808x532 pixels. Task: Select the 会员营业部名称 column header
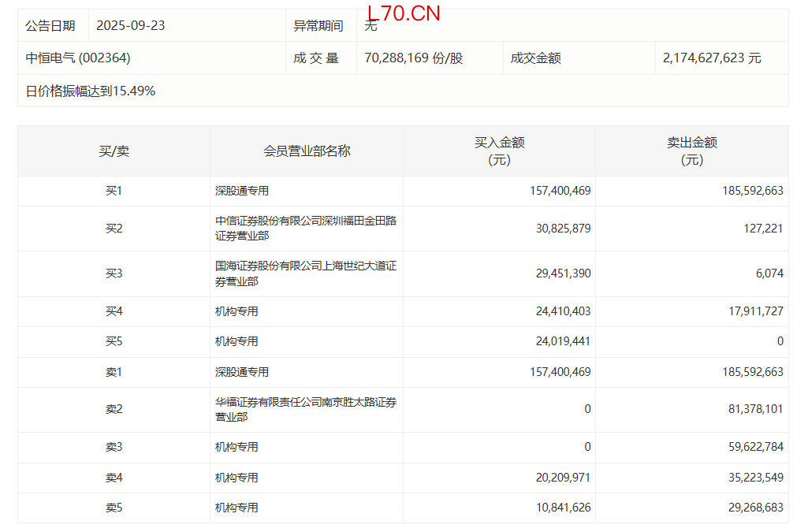(x=307, y=151)
